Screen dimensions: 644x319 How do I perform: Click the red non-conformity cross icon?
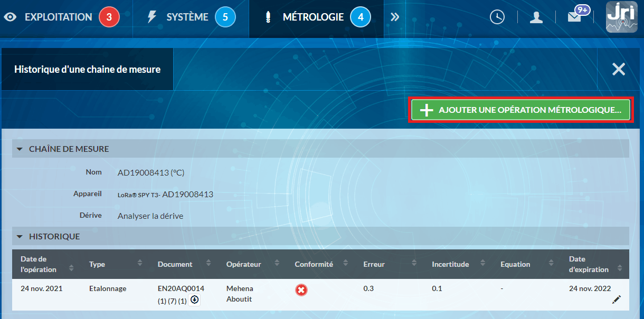point(301,290)
